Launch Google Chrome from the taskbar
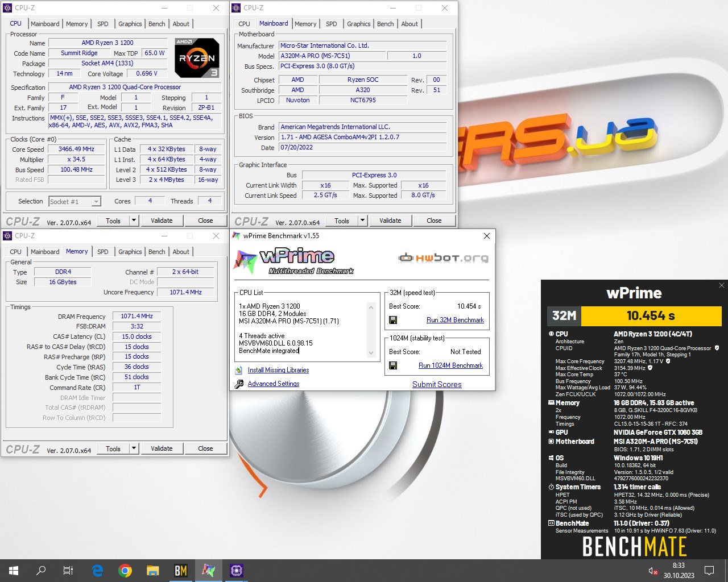Viewport: 728px width, 582px height. [125, 571]
